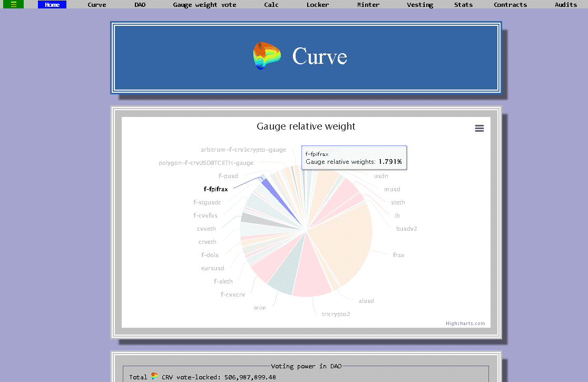Click the frax chart label

(x=399, y=255)
